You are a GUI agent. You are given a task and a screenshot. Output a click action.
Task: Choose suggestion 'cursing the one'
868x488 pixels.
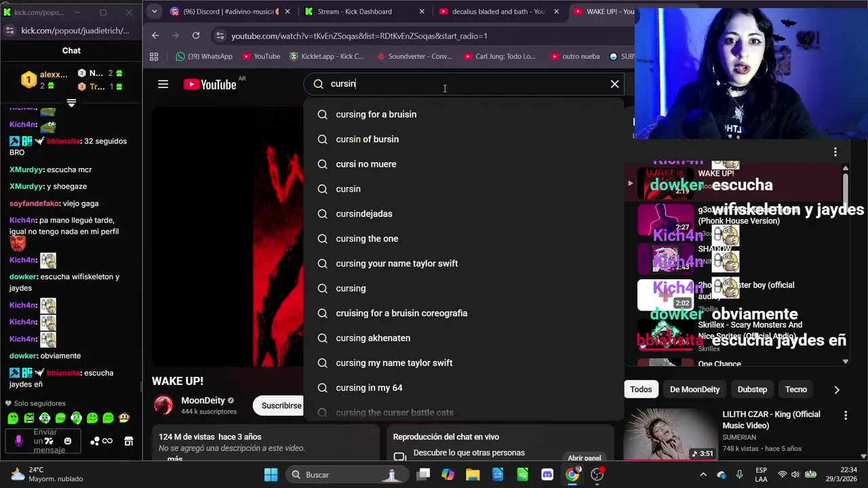point(463,239)
